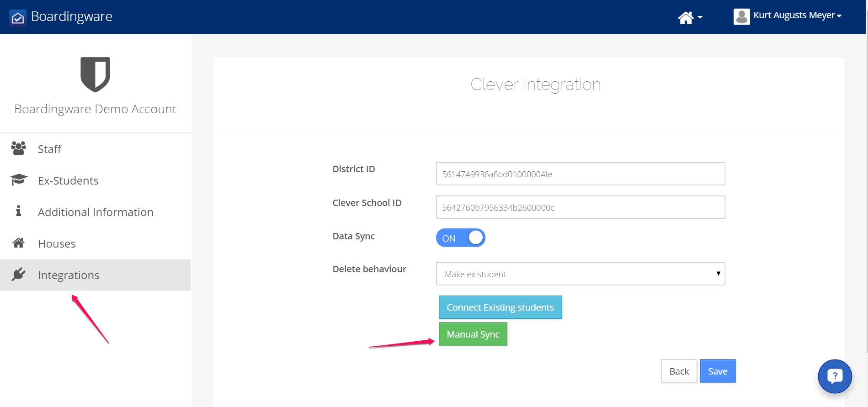Click the user avatar icon

click(741, 16)
